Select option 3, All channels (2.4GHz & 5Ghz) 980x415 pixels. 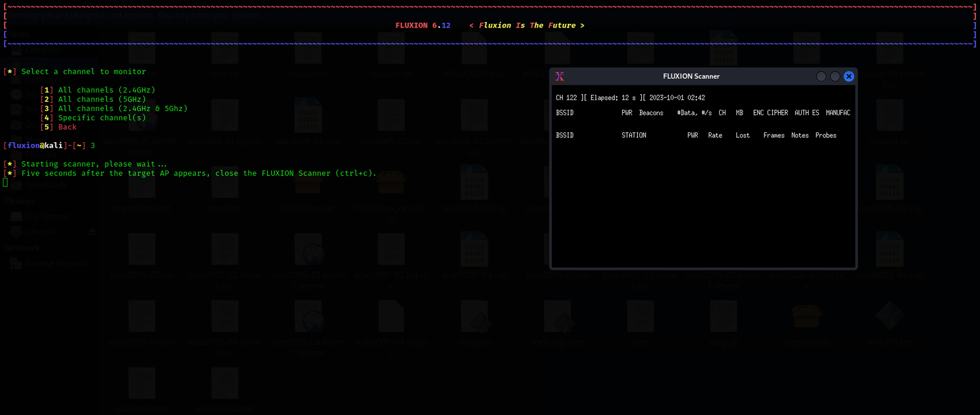coord(114,109)
